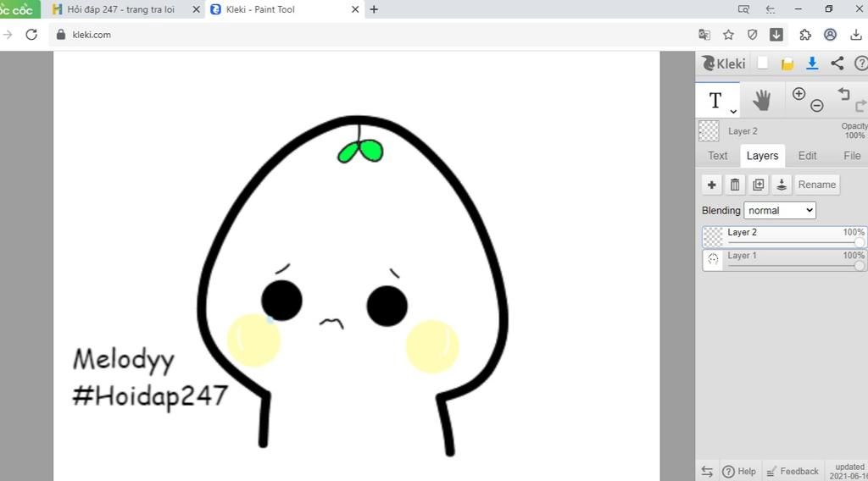The width and height of the screenshot is (868, 481).
Task: Open the Blending mode dropdown
Action: click(x=780, y=210)
